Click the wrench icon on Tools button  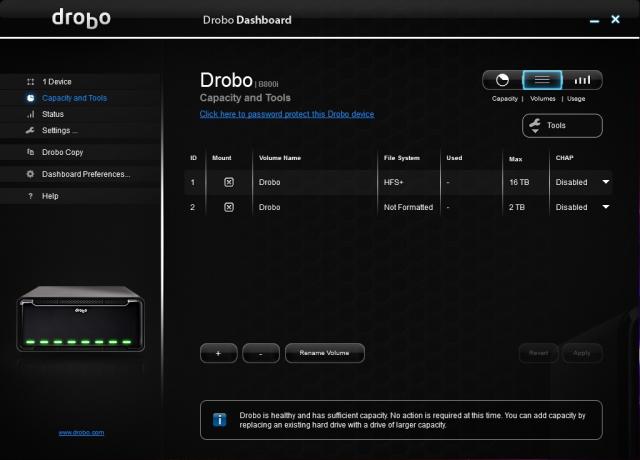(535, 124)
